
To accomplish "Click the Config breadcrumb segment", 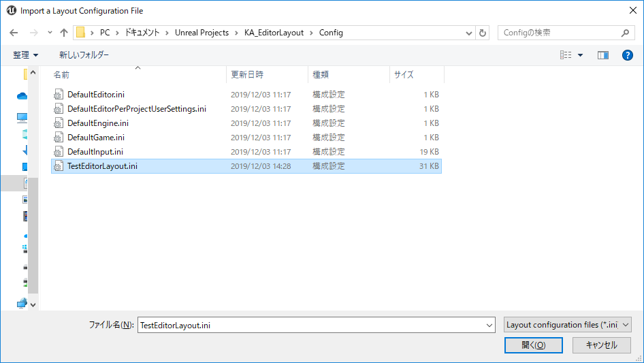I will click(x=331, y=33).
